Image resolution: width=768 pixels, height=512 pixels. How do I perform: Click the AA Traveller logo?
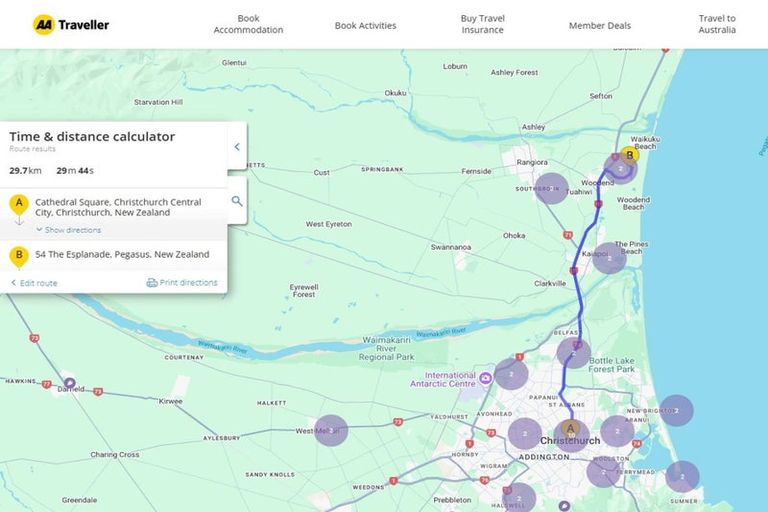[x=71, y=24]
